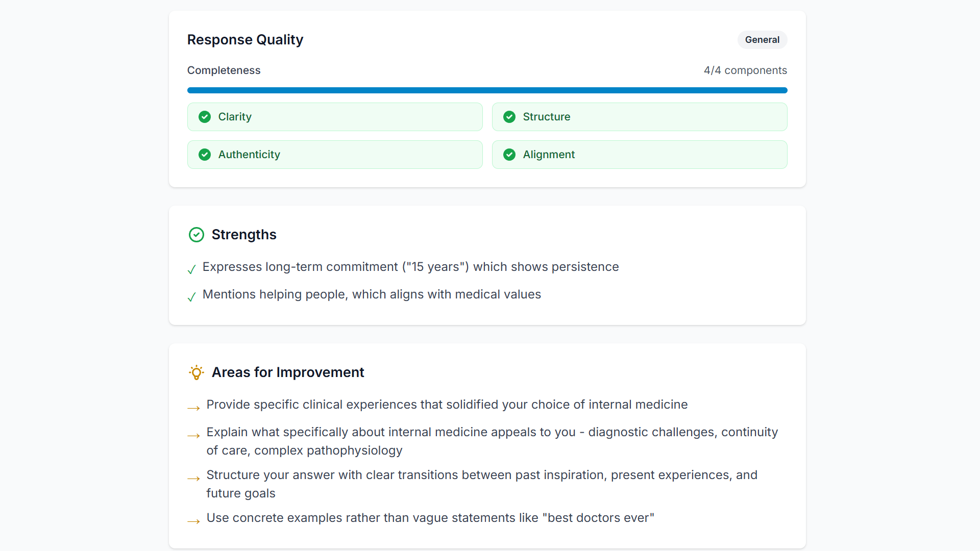Click the lightbulb icon beside Areas for Improvement

[197, 372]
